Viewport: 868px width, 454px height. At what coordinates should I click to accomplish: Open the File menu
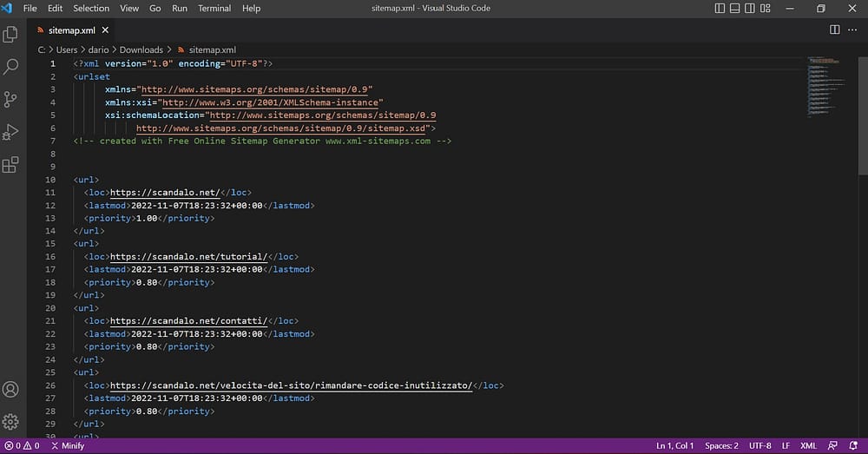tap(30, 9)
